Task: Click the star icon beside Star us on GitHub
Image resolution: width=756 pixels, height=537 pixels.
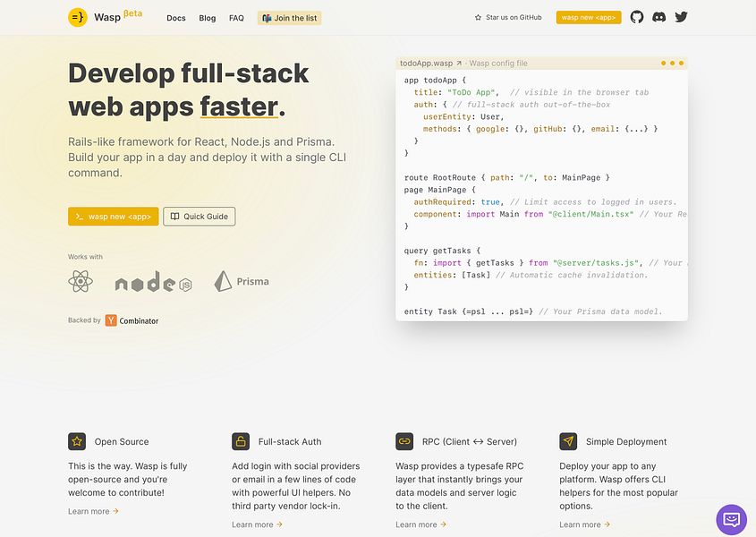Action: [478, 17]
